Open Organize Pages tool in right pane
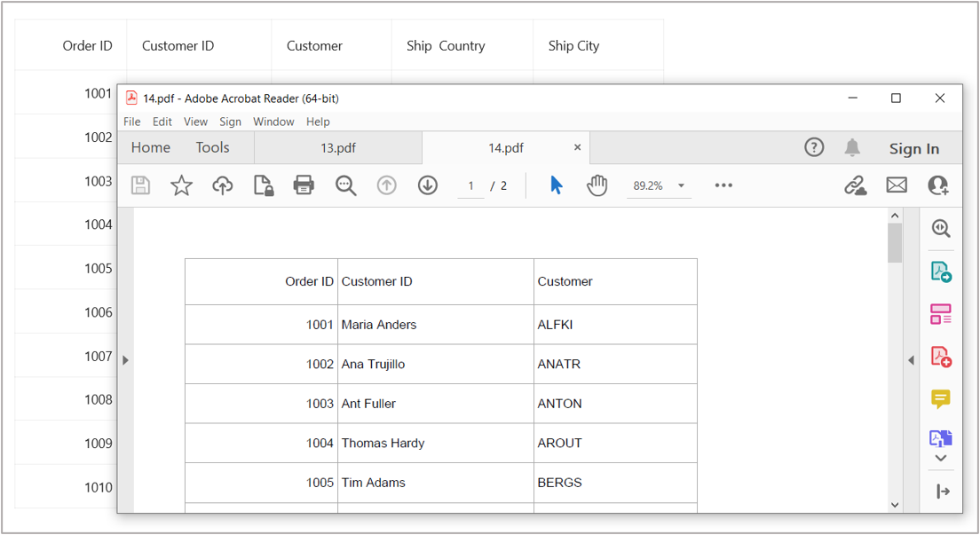The width and height of the screenshot is (980, 535). pos(941,314)
